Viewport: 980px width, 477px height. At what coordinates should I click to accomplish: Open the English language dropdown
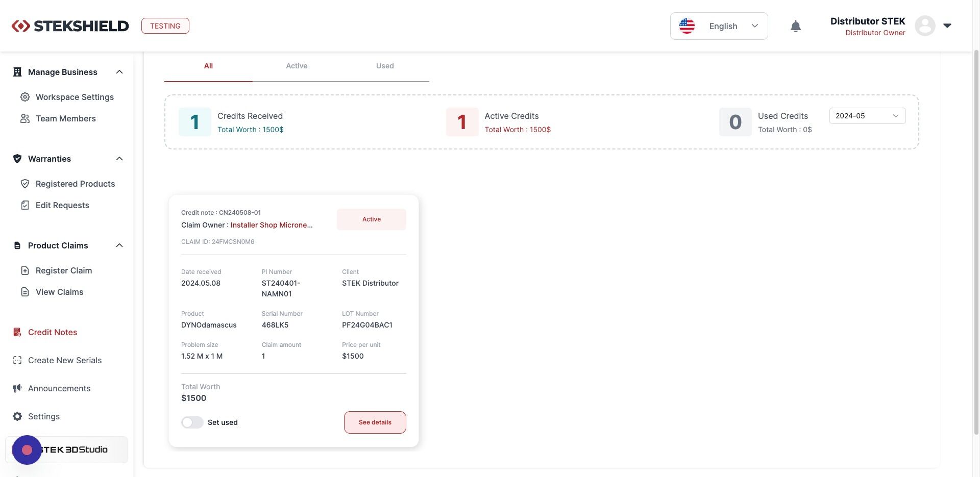pos(719,26)
